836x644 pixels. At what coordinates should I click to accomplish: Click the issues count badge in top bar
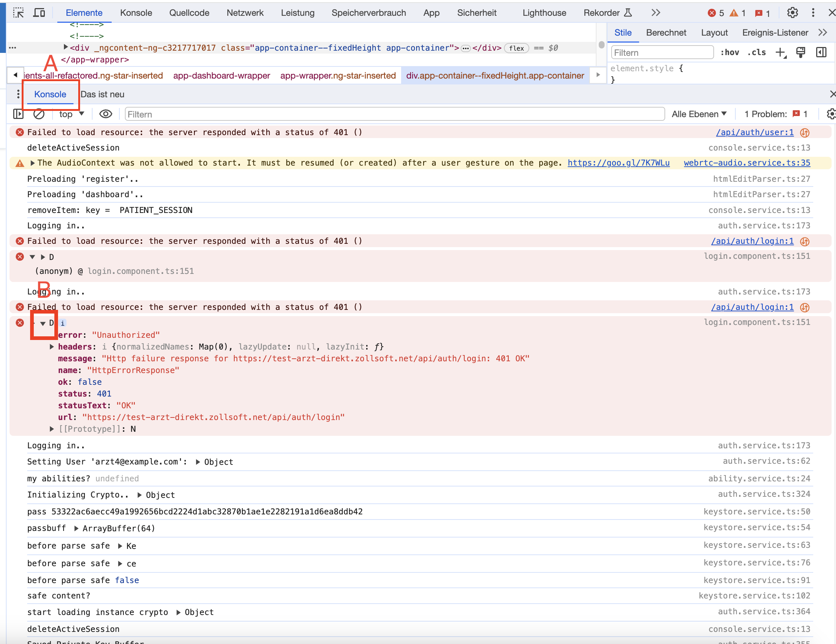[763, 13]
